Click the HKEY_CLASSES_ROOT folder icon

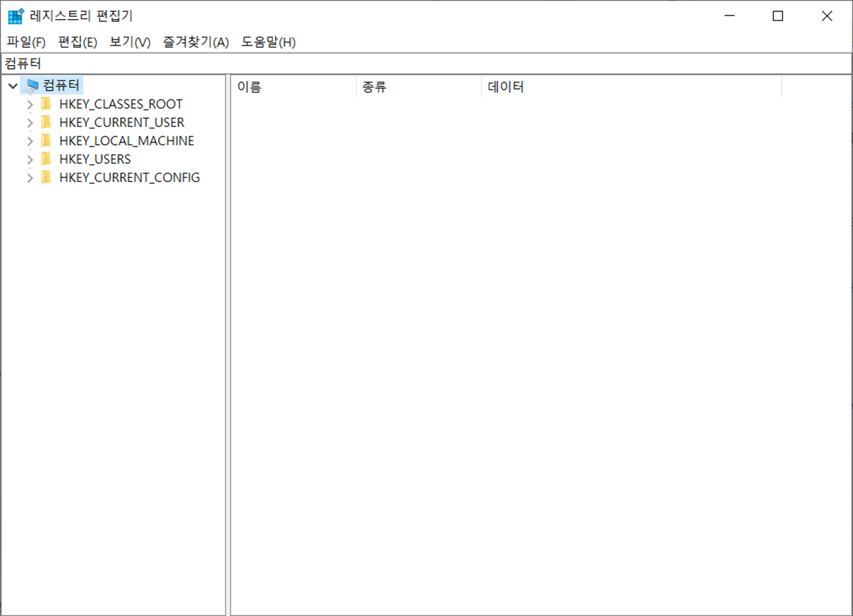tap(46, 104)
